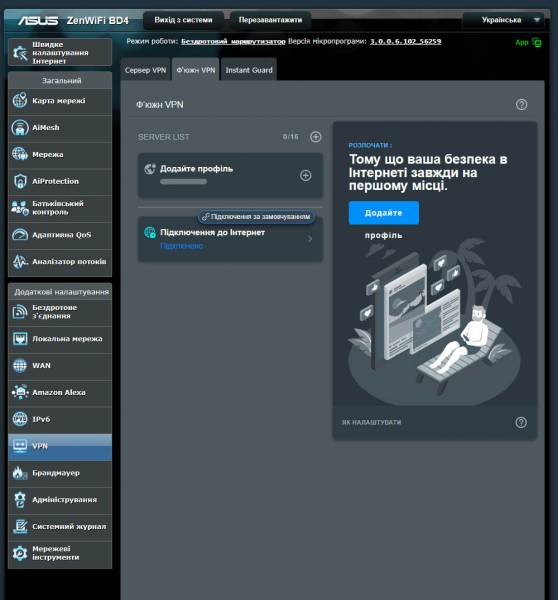Click the blue Додайте button
This screenshot has height=600, width=558.
[383, 213]
